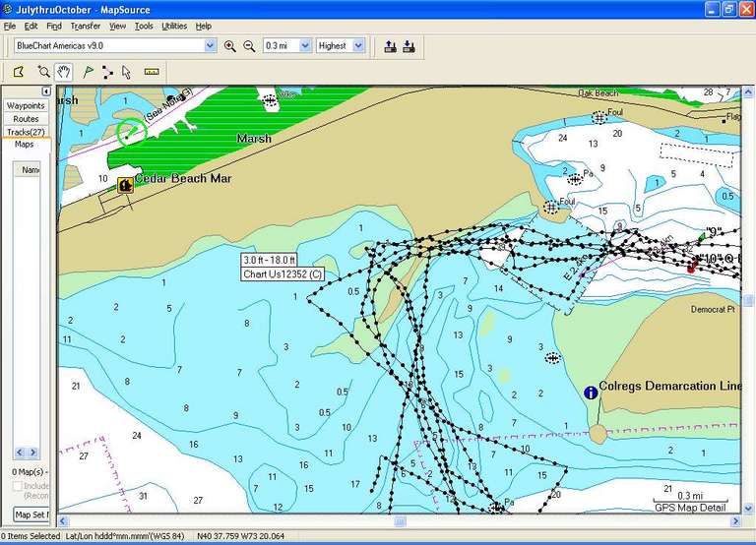Click the map's horizontal scrollbar right arrow
The image size is (756, 545).
pos(735,521)
